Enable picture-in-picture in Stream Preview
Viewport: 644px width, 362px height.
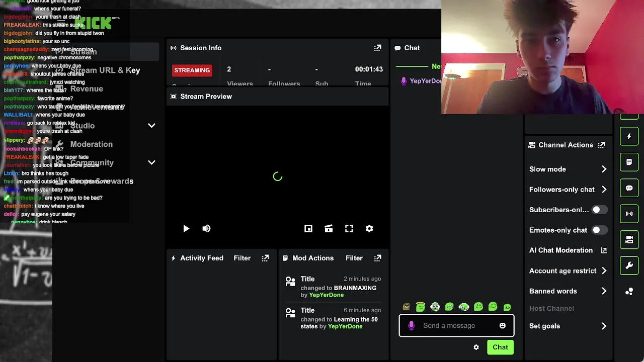(308, 228)
